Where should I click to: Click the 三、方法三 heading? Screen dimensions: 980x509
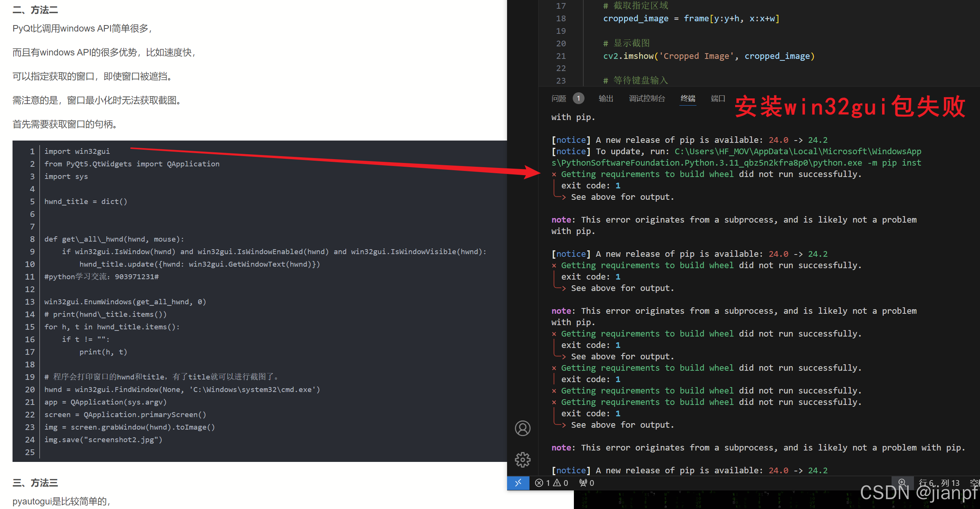(35, 483)
